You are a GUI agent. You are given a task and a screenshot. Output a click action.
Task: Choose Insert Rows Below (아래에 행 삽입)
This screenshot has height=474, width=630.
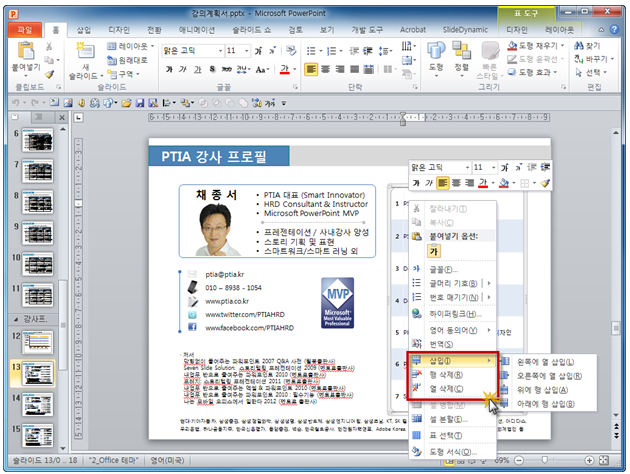click(x=548, y=404)
